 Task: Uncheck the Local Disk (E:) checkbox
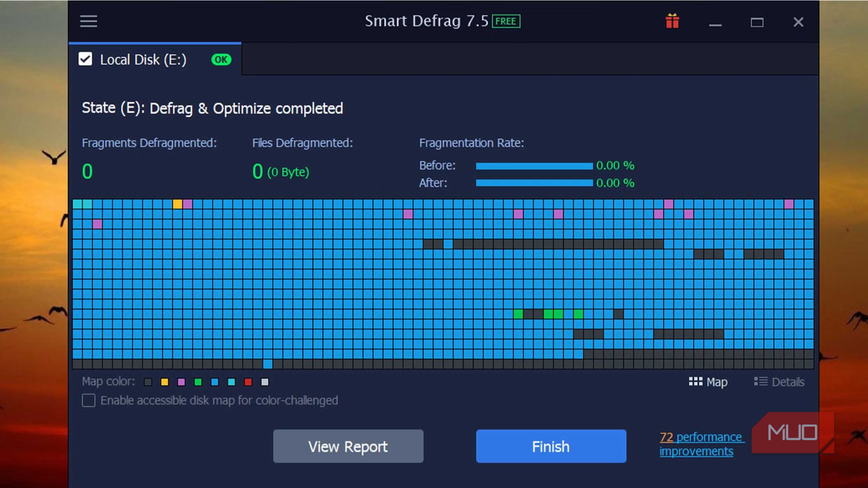(x=85, y=59)
